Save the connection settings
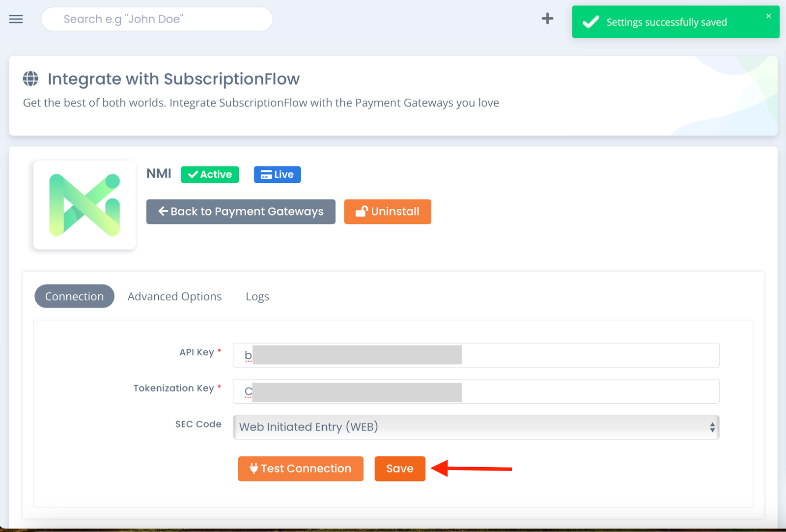786x532 pixels. pyautogui.click(x=400, y=469)
